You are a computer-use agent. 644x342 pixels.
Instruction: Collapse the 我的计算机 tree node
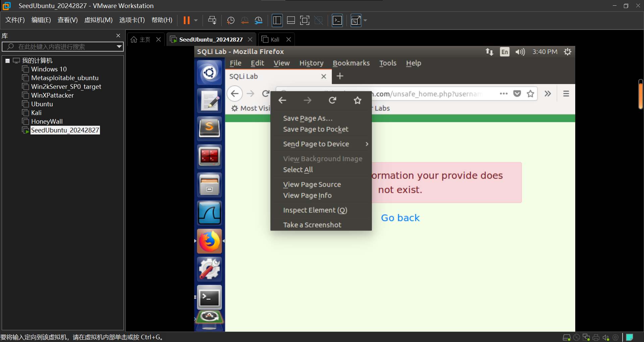point(7,61)
